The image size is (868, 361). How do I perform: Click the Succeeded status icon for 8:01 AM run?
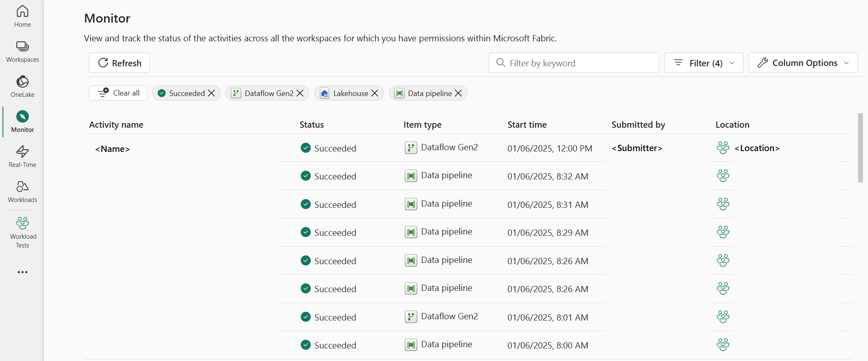coord(306,317)
